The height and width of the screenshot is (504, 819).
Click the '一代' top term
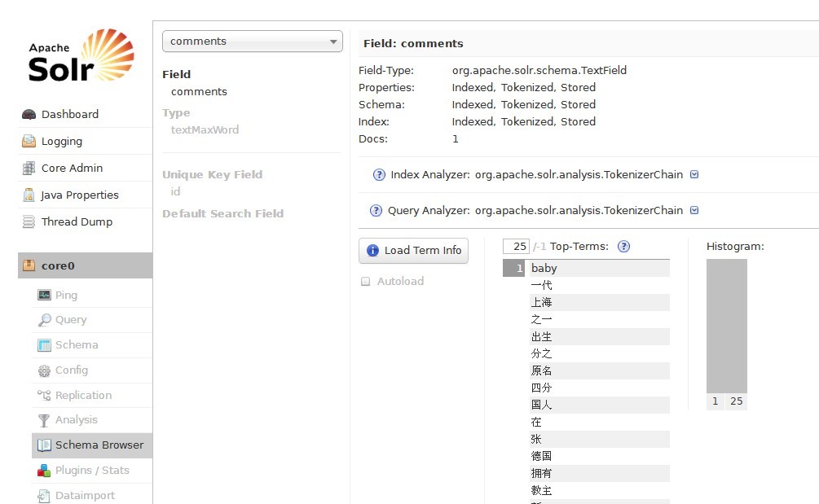click(542, 286)
